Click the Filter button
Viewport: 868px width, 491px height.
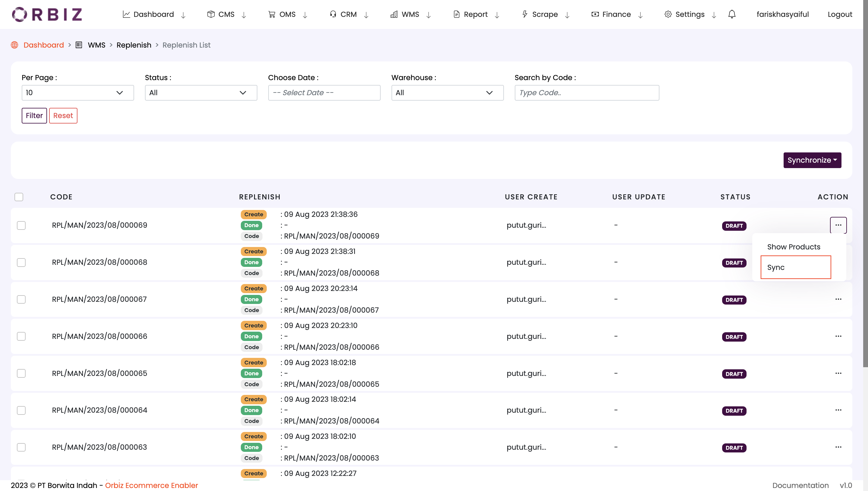34,116
